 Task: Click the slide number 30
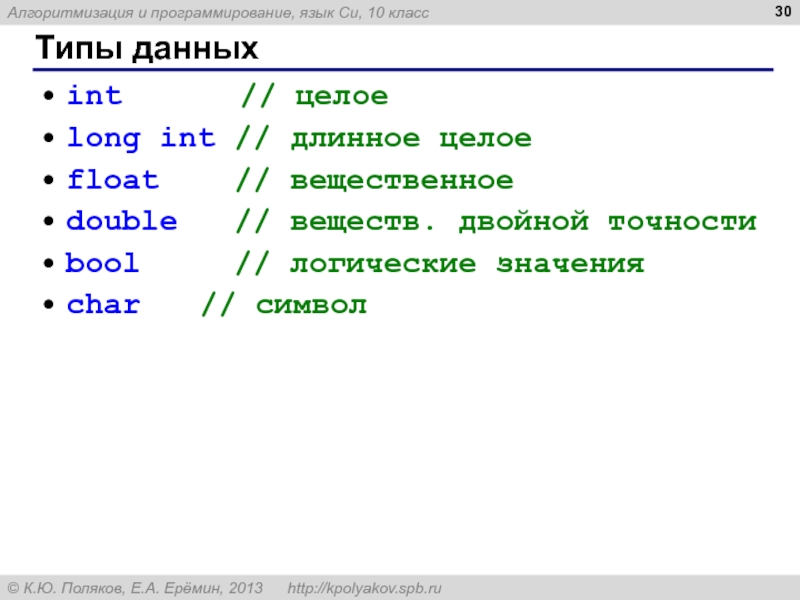pos(783,11)
